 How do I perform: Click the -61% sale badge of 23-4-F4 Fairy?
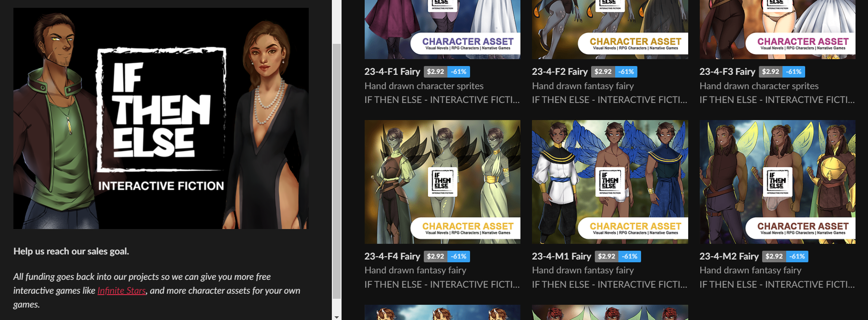click(459, 256)
